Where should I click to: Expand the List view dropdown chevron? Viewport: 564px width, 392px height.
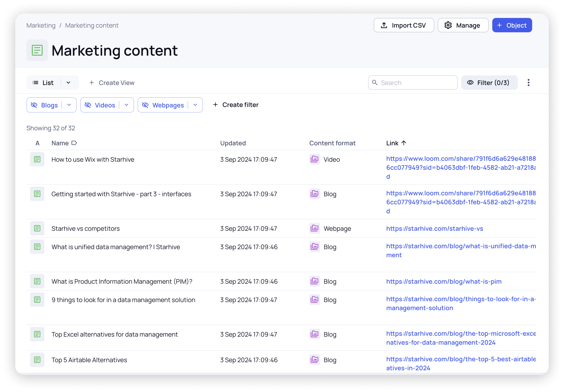69,83
